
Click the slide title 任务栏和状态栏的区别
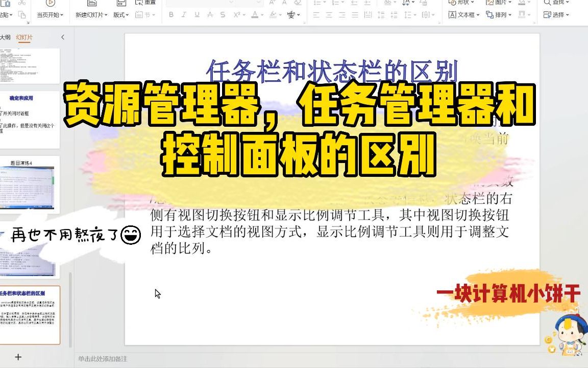click(x=332, y=71)
